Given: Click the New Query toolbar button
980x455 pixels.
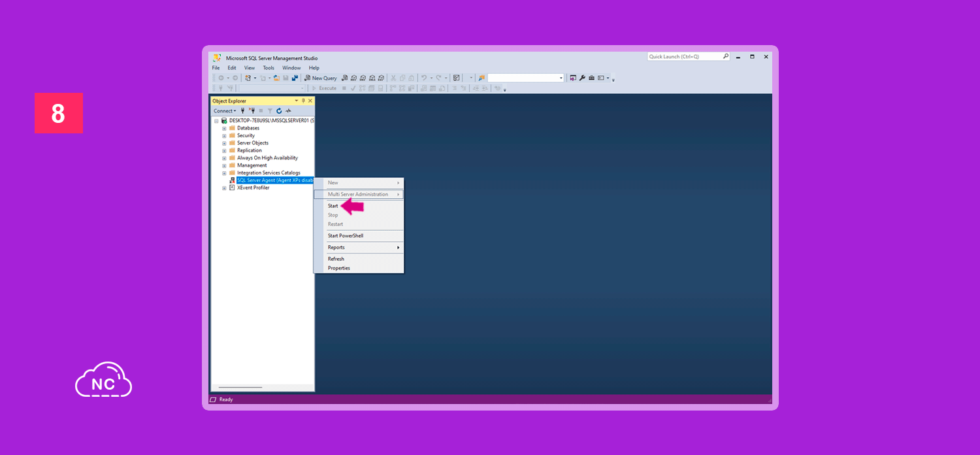Looking at the screenshot, I should [321, 78].
